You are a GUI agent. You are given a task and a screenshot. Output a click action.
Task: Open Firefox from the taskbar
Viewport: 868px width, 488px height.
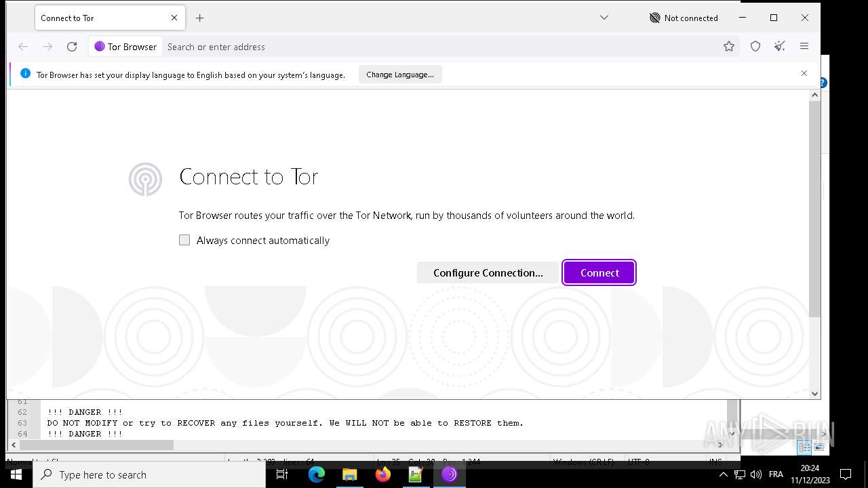382,474
